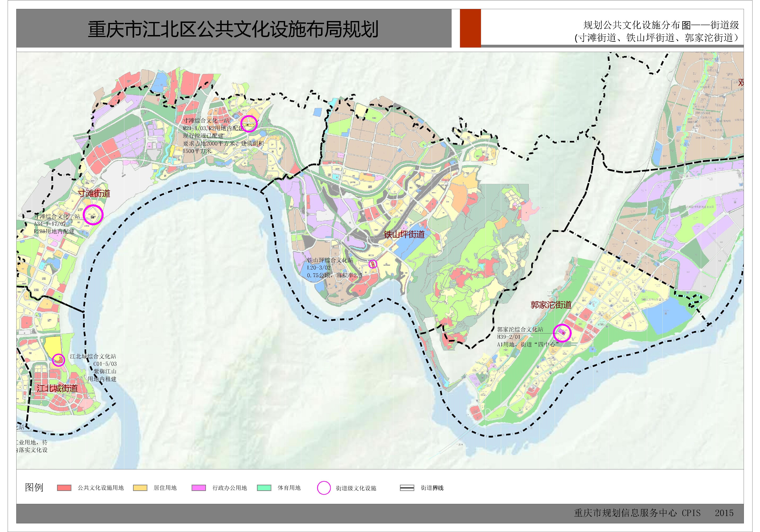
Task: Click the 重庆市规划信息服务中心 footer text
Action: (x=625, y=513)
